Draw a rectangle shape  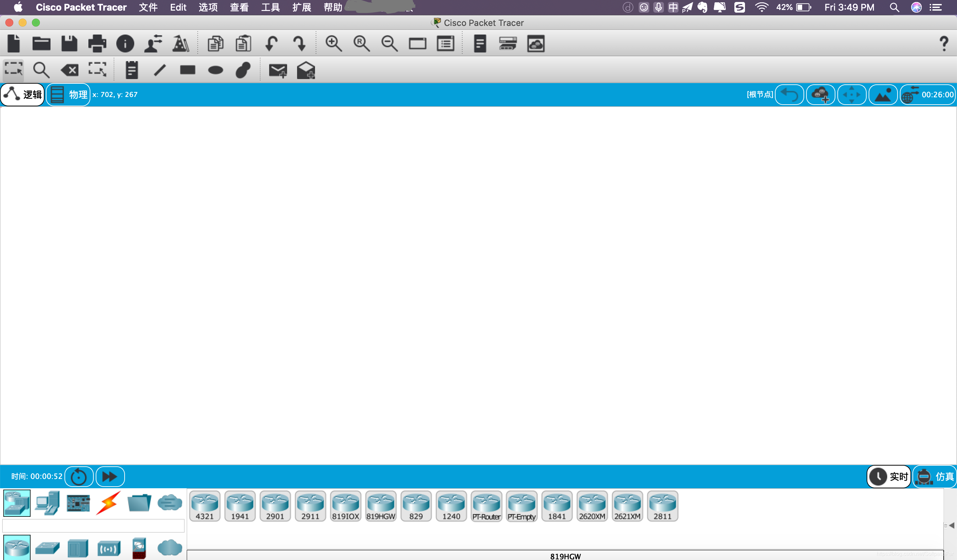[x=188, y=70]
